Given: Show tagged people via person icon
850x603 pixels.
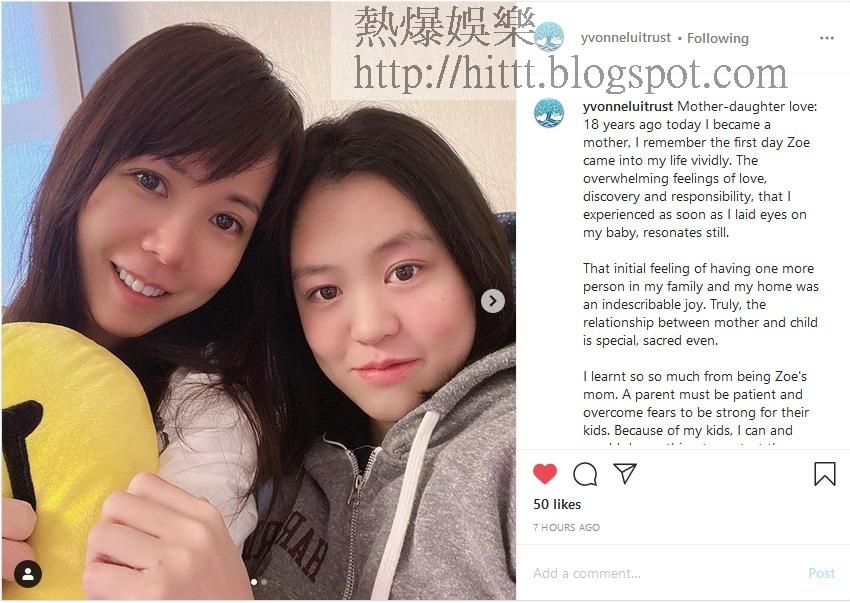Looking at the screenshot, I should pyautogui.click(x=28, y=574).
